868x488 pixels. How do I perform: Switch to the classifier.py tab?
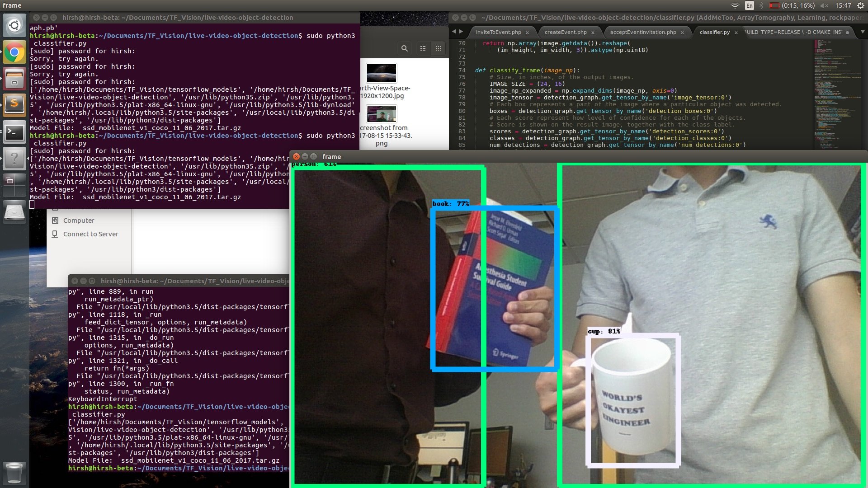714,32
